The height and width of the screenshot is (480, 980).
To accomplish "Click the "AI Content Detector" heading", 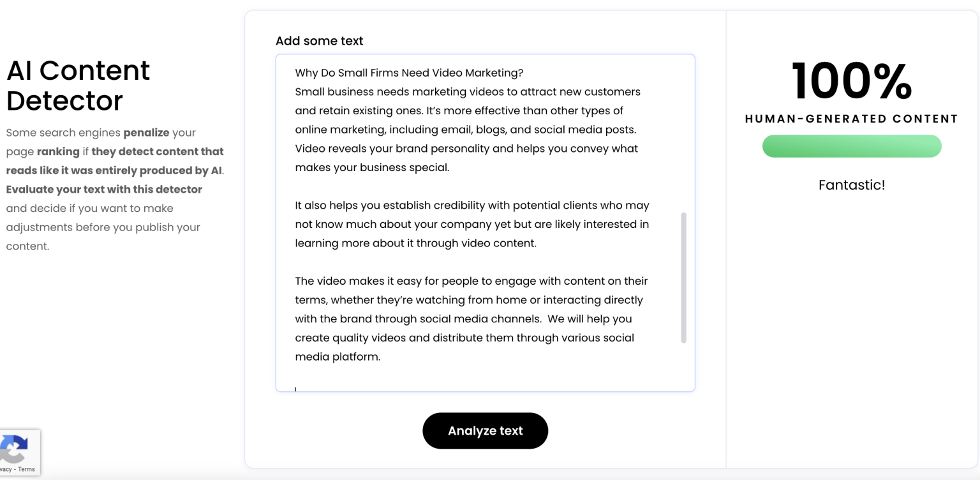I will [78, 86].
